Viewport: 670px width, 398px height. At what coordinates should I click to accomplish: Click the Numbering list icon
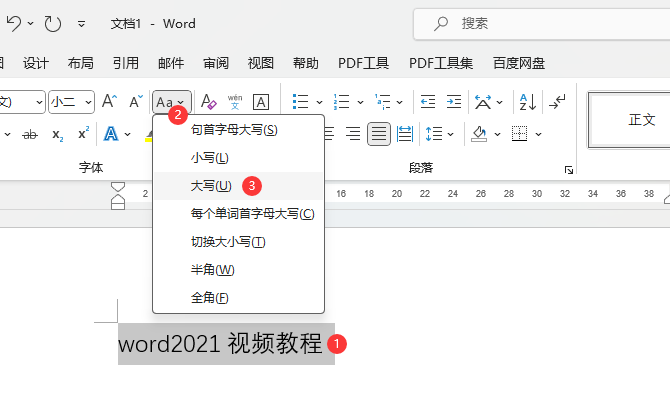[x=341, y=102]
